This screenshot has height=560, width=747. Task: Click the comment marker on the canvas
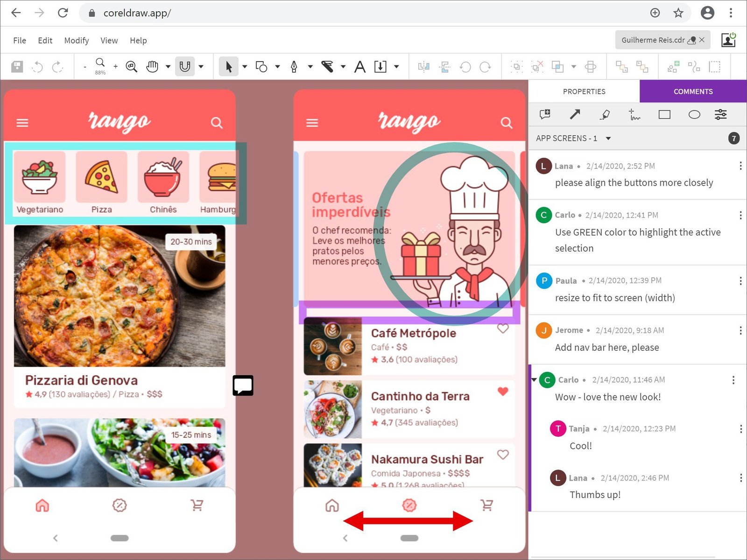point(243,385)
